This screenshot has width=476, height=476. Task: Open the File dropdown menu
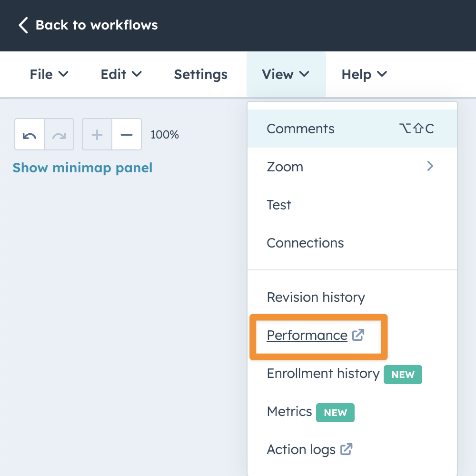coord(49,74)
